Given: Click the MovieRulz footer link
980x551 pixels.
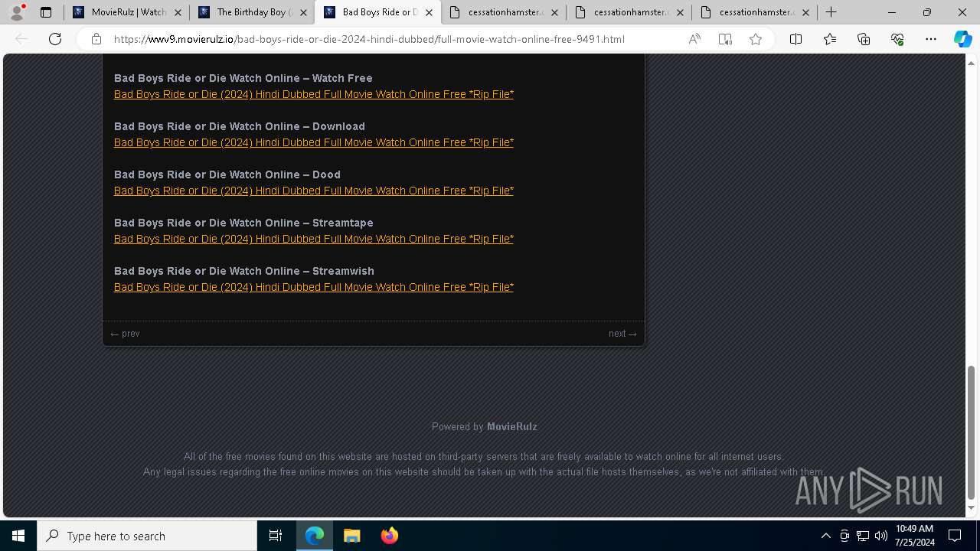Looking at the screenshot, I should point(511,427).
